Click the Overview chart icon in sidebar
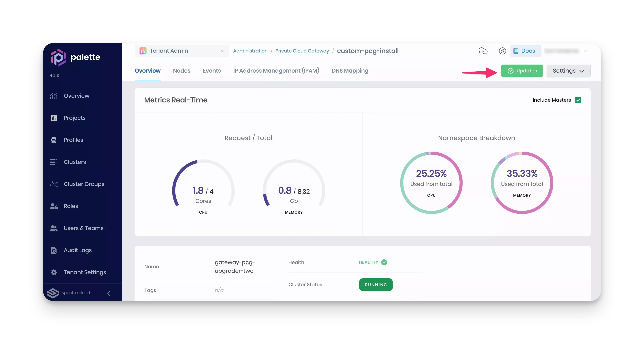This screenshot has height=344, width=644. 54,96
